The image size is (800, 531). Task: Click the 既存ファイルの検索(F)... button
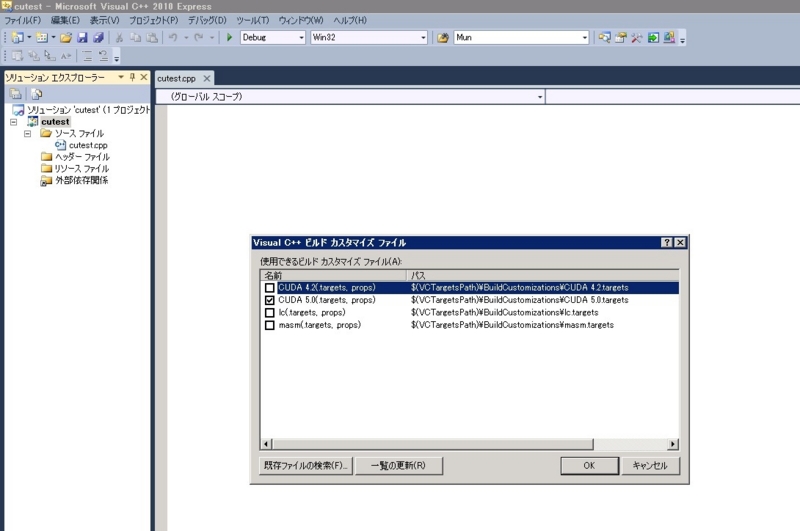click(x=306, y=465)
